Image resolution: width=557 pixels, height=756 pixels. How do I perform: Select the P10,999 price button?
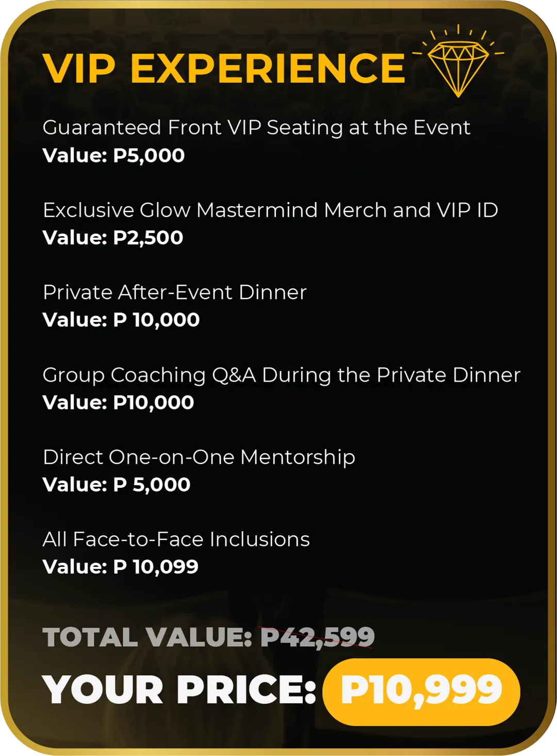(x=421, y=692)
